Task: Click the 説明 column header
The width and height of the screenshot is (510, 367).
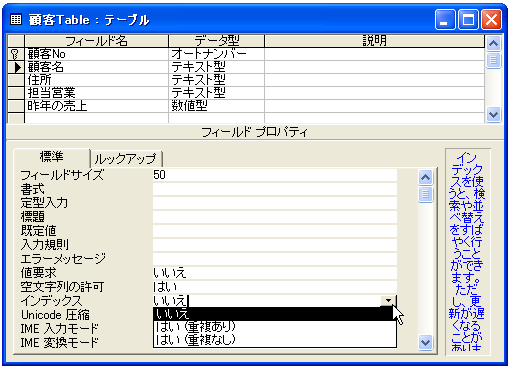Action: (x=374, y=41)
